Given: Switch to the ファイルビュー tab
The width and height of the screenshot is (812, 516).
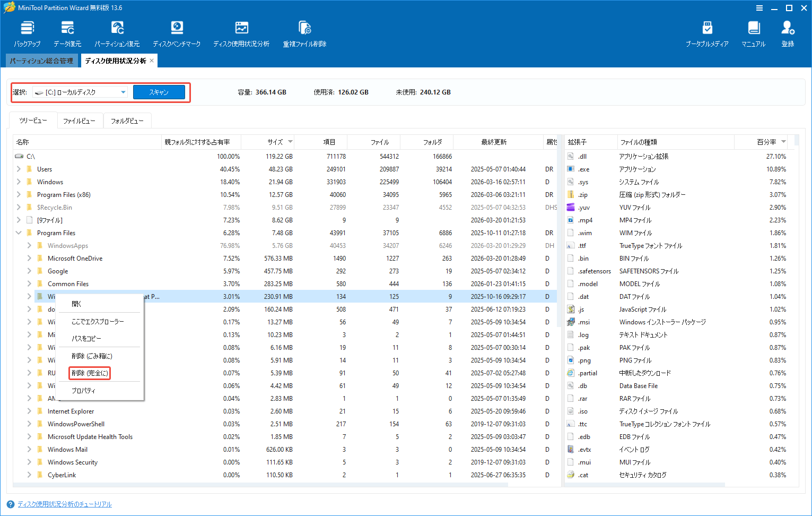Looking at the screenshot, I should tap(80, 121).
